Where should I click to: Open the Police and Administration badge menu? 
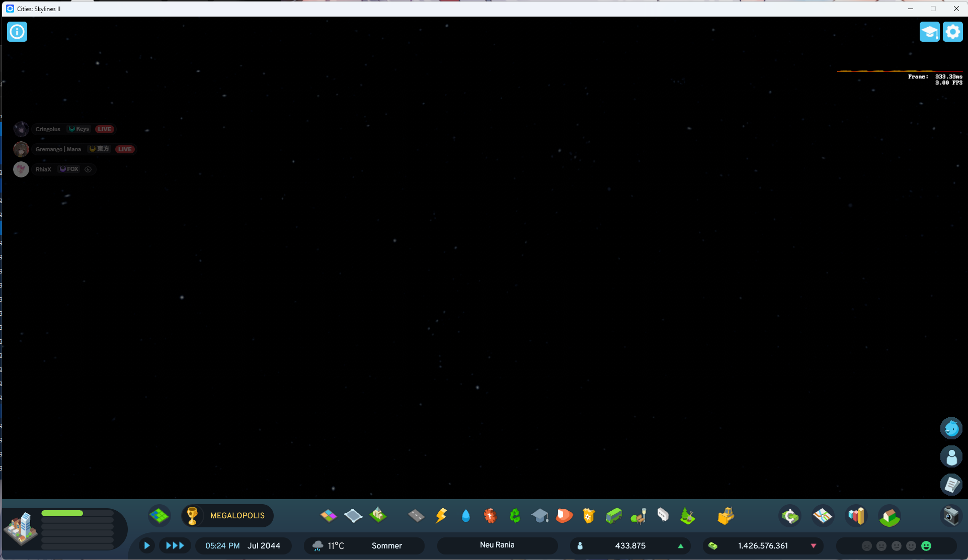589,516
